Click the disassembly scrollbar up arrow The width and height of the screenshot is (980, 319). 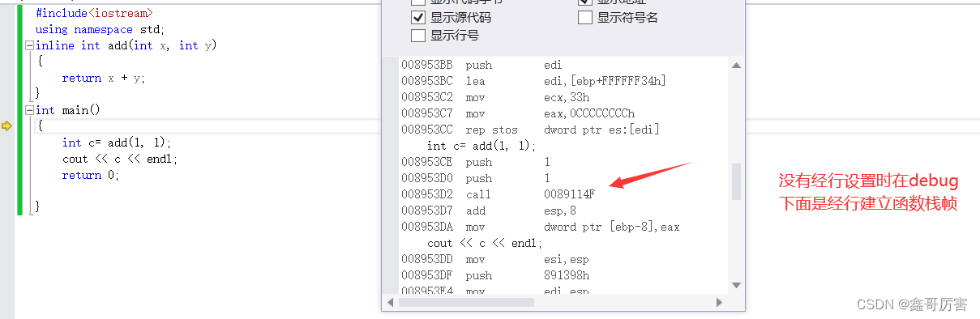[736, 66]
